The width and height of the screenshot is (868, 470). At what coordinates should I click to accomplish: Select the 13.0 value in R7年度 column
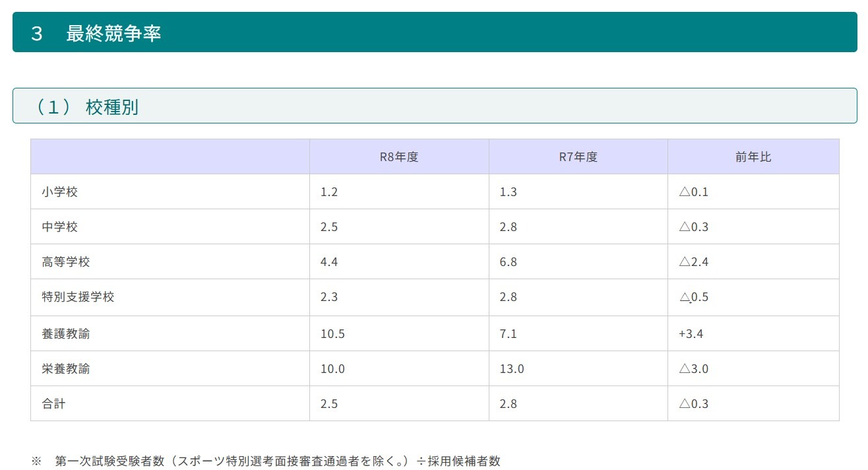pos(512,369)
